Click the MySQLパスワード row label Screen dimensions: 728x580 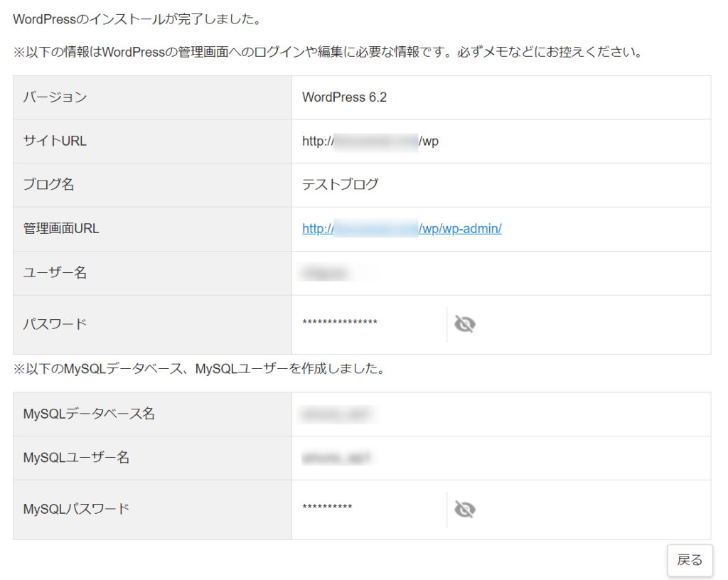tap(76, 510)
